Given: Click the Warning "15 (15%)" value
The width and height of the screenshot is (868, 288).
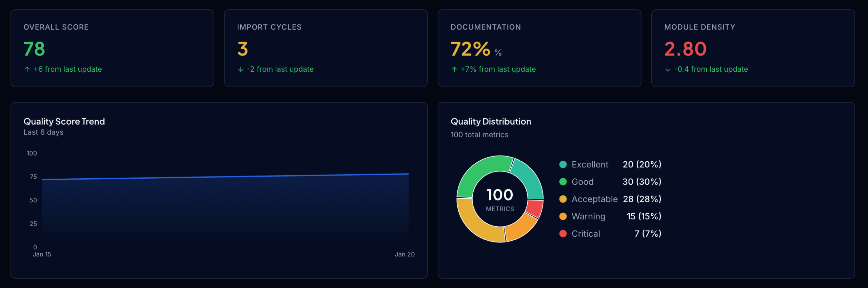Looking at the screenshot, I should [644, 216].
